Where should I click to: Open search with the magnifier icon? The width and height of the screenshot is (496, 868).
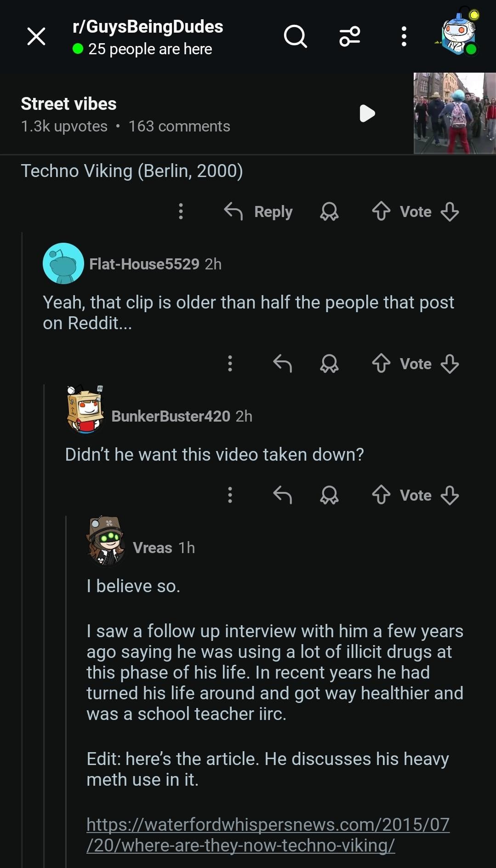tap(295, 36)
